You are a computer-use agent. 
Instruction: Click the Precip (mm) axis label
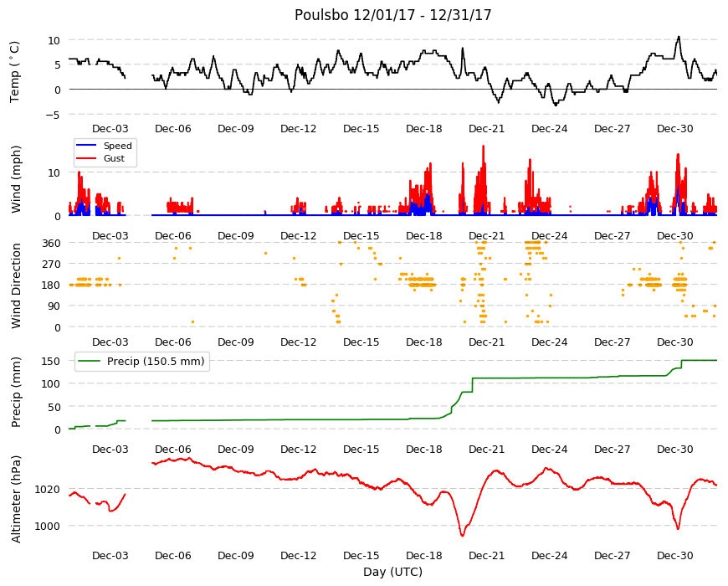(16, 393)
